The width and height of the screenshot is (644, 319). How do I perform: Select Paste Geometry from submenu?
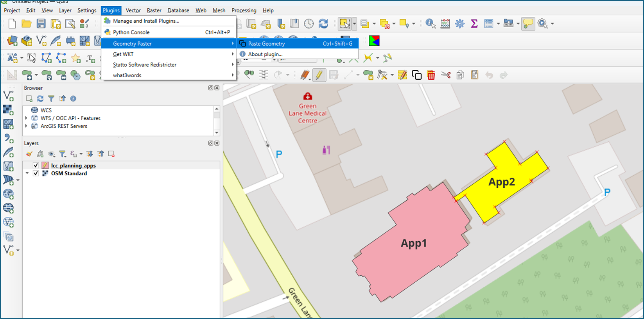(x=298, y=44)
